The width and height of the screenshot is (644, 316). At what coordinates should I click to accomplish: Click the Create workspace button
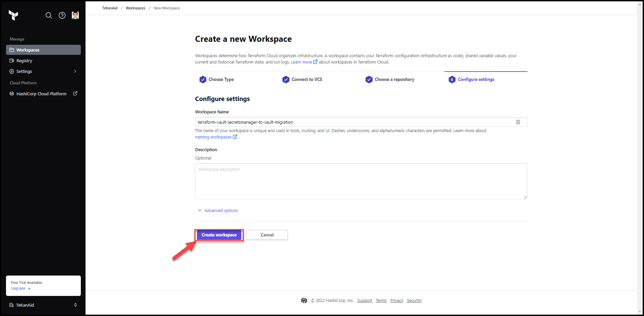click(x=219, y=235)
